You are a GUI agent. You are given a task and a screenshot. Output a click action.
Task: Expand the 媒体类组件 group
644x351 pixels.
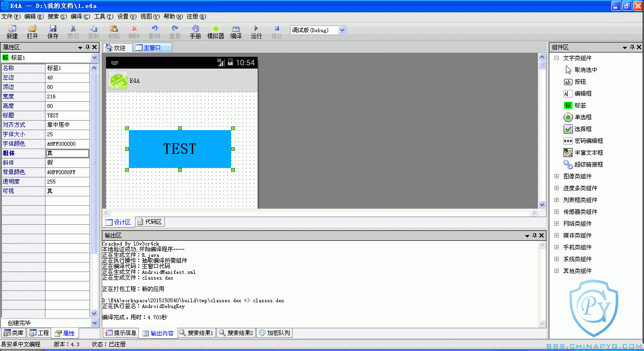coord(556,236)
